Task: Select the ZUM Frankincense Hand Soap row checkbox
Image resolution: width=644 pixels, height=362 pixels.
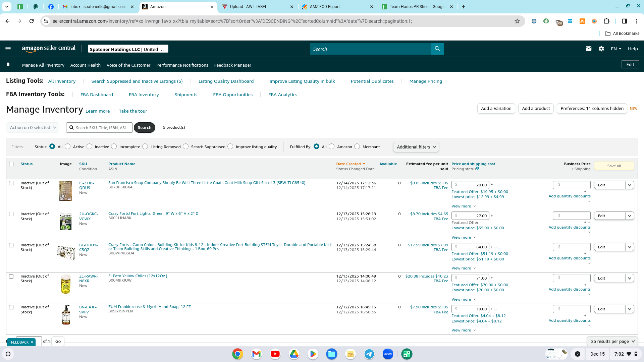Action: 11,307
